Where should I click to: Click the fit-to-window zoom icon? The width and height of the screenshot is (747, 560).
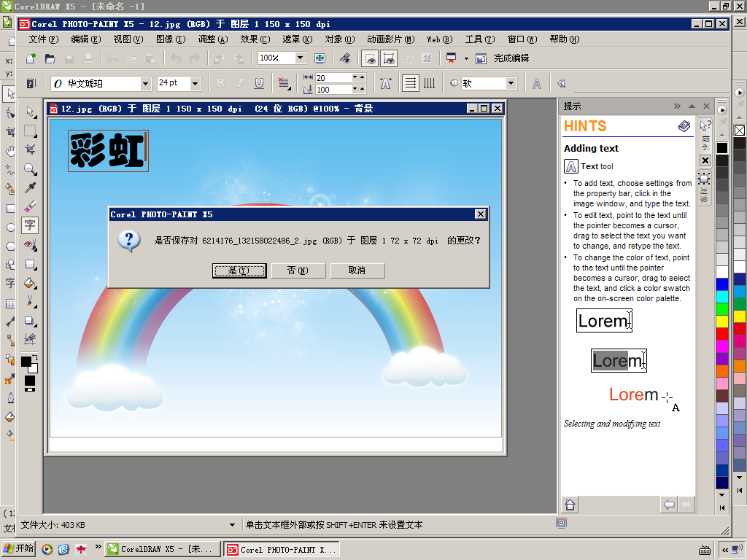(x=320, y=58)
